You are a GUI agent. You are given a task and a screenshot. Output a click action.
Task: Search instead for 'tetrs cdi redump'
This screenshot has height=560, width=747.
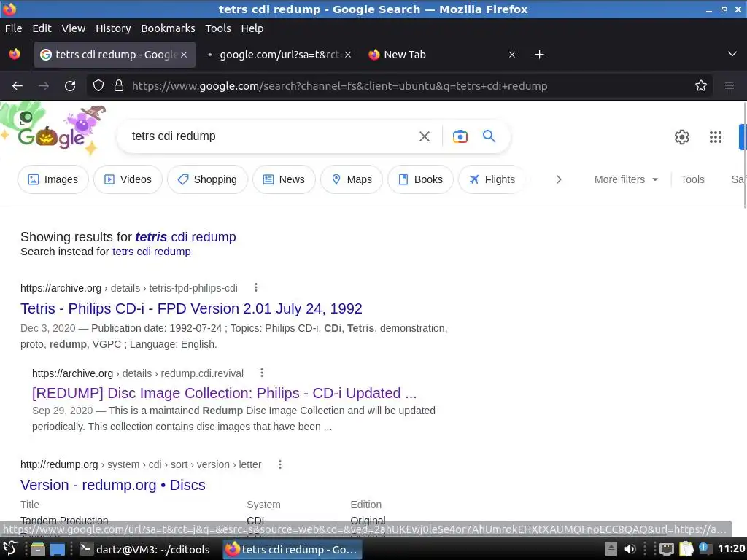[152, 252]
